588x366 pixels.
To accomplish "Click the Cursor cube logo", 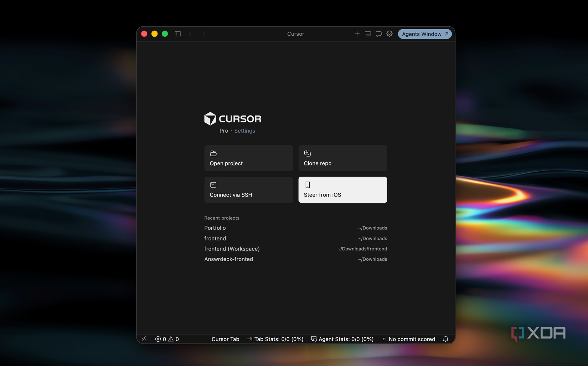I will [x=210, y=119].
